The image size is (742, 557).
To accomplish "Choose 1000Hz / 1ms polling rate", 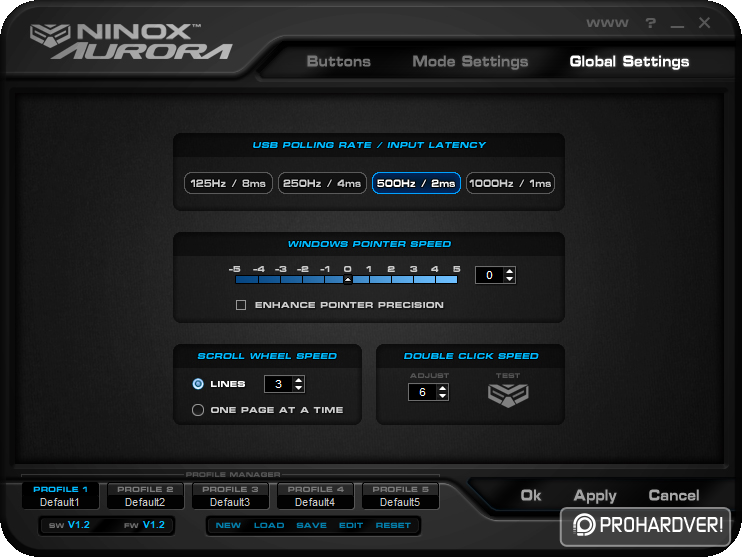I will coord(510,183).
